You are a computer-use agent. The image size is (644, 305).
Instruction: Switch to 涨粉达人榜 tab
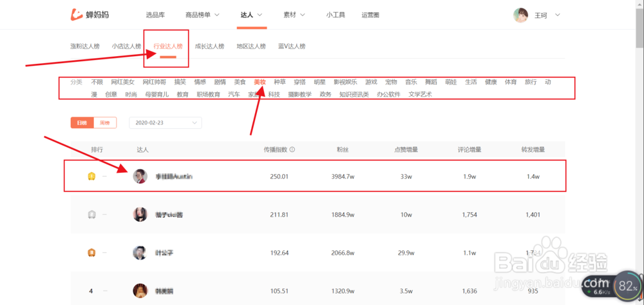85,46
